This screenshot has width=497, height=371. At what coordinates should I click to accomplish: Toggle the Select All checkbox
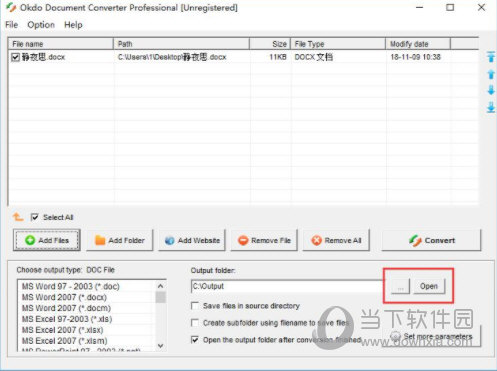[35, 217]
